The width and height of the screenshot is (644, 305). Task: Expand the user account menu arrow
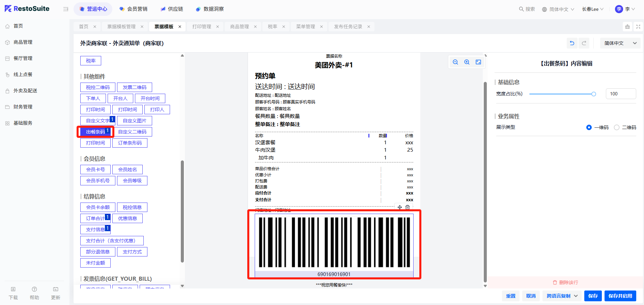pyautogui.click(x=633, y=9)
